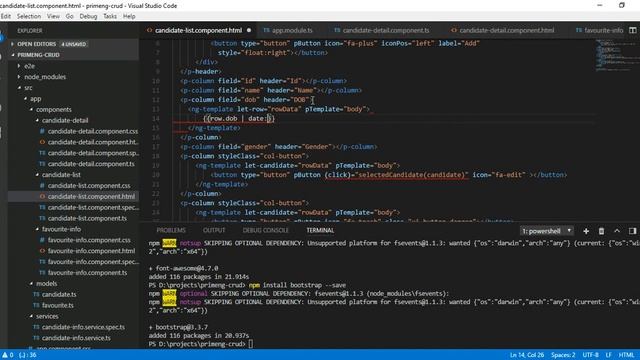Open the Go menu
640x360 pixels.
tap(69, 16)
